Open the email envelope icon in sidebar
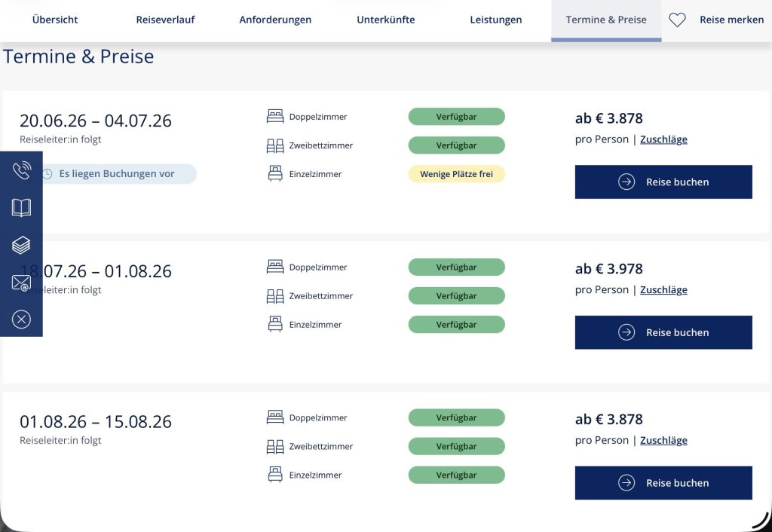Viewport: 772px width, 532px height. tap(21, 283)
